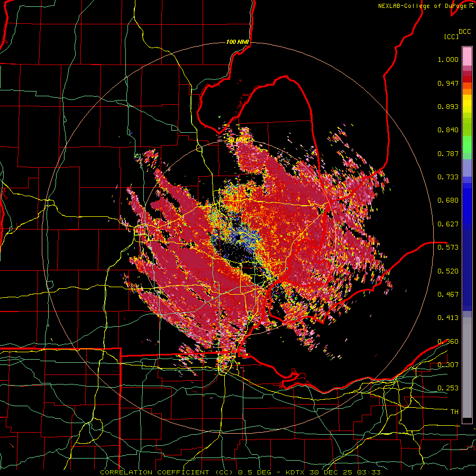Pick the light pink top color bar segment

click(x=467, y=56)
